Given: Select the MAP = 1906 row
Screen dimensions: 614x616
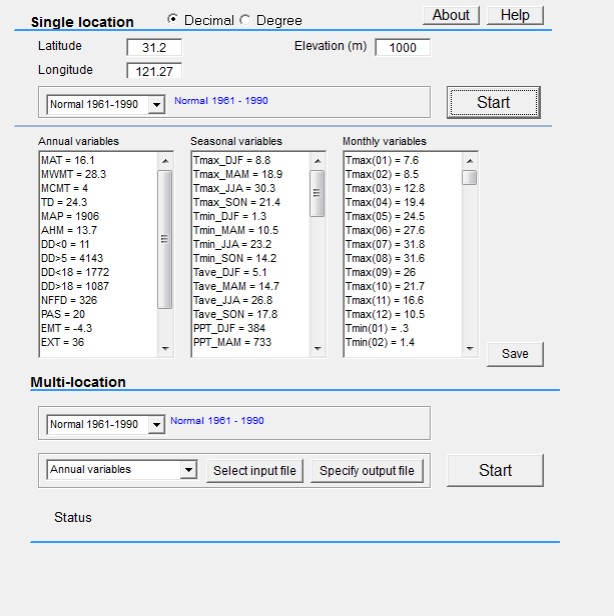Looking at the screenshot, I should [99, 216].
